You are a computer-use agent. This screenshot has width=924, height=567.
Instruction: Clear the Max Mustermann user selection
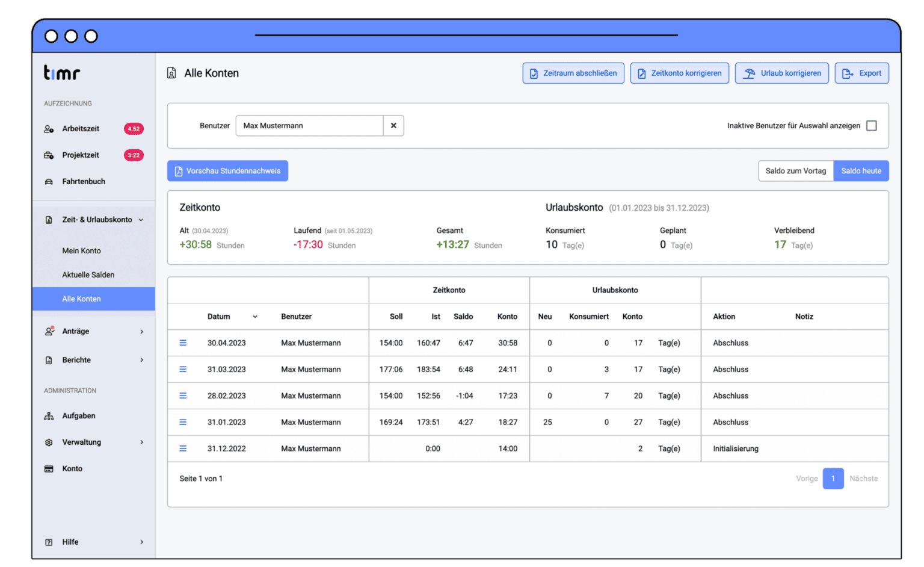(x=393, y=126)
